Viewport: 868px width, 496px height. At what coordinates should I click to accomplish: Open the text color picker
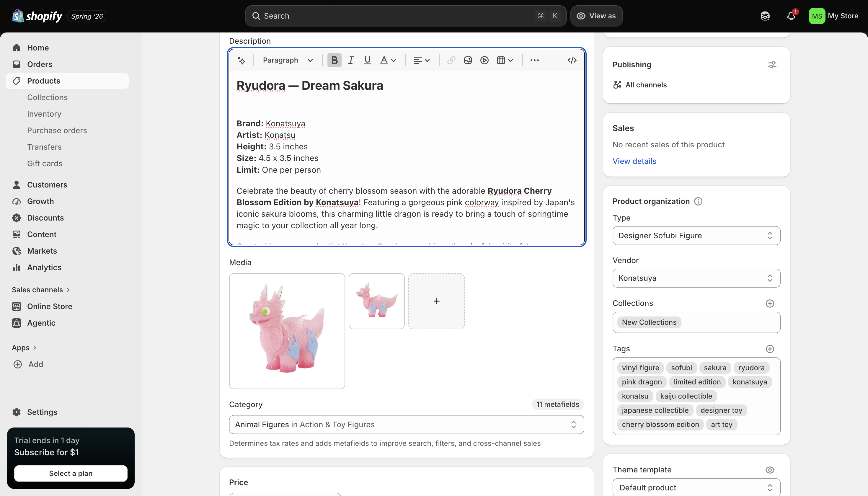(388, 60)
